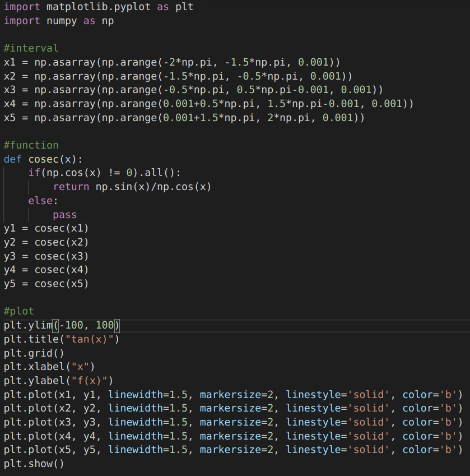Click the 'plt.ylim(-100, 100)' line

62,325
